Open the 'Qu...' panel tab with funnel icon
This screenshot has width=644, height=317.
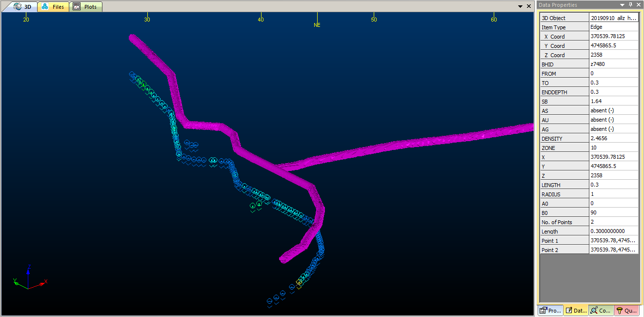click(x=626, y=310)
